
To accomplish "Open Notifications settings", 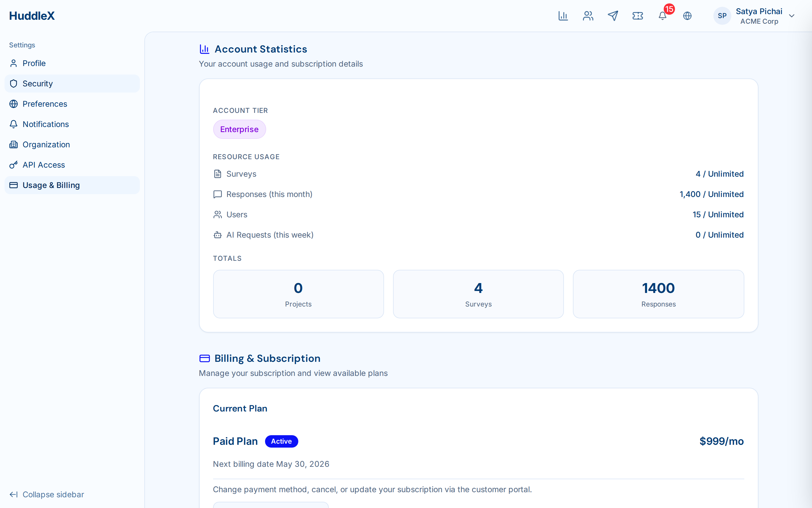I will coord(72,124).
